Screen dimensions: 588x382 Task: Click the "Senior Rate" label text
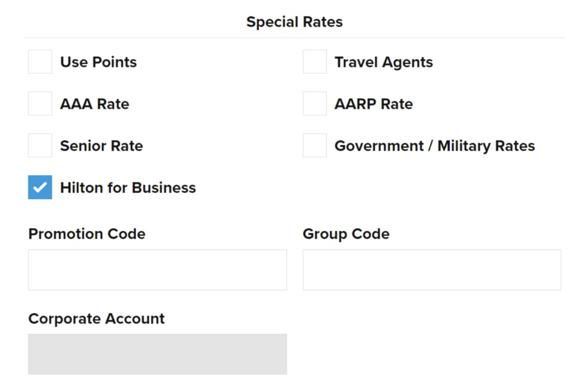[x=102, y=146]
